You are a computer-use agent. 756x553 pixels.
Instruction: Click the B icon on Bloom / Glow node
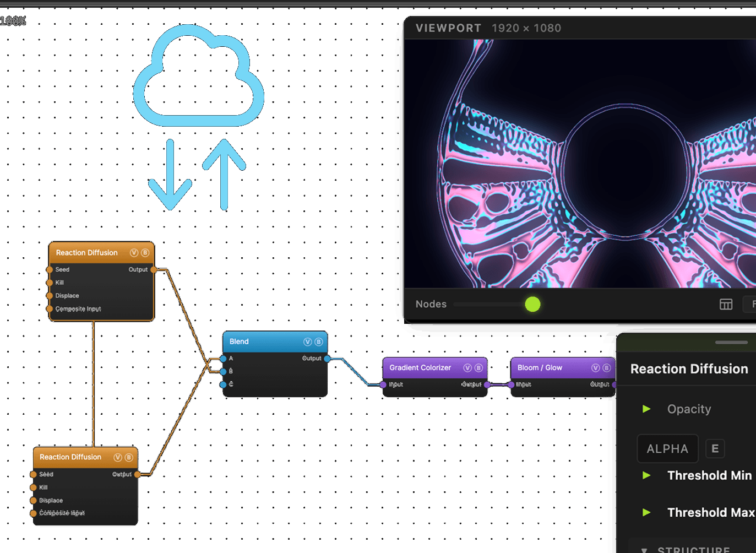[607, 367]
